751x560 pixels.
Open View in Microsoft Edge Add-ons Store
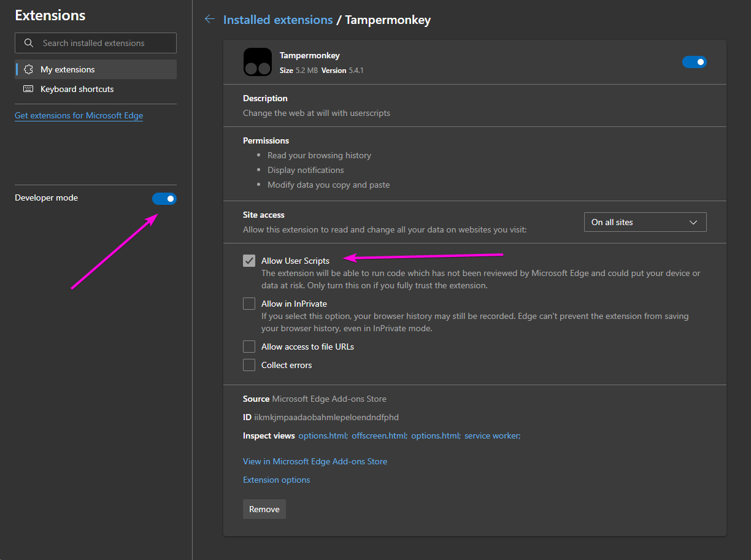pos(315,461)
